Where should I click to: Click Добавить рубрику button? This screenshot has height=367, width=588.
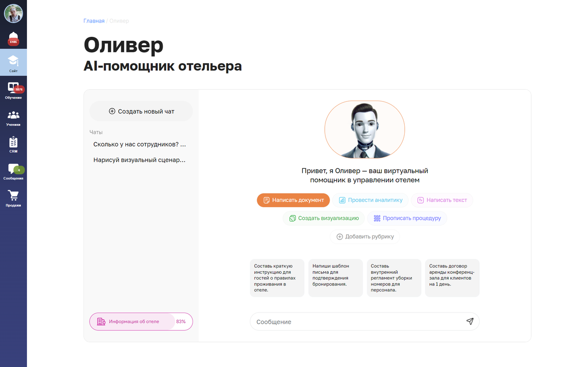coord(365,236)
